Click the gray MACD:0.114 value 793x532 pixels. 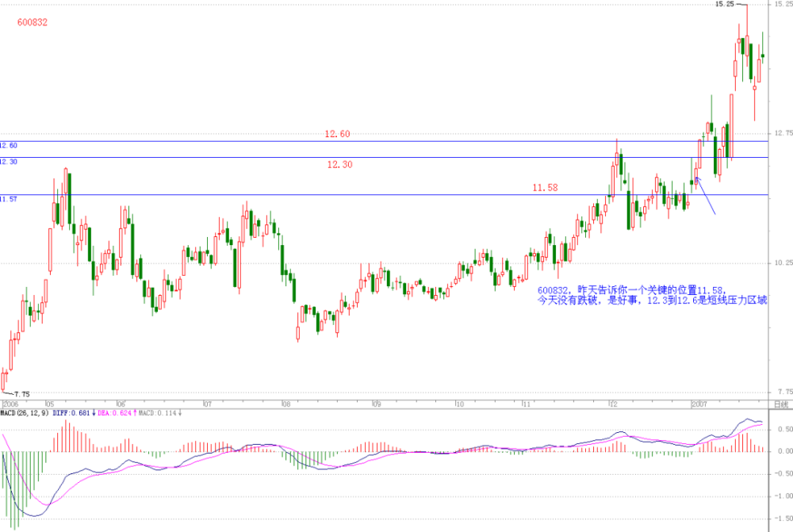pyautogui.click(x=158, y=413)
